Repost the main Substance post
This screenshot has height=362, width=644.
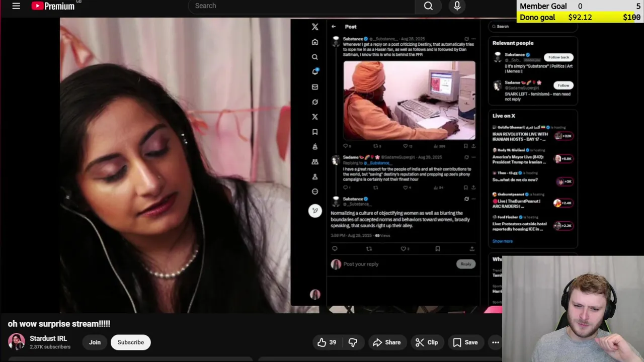369,248
